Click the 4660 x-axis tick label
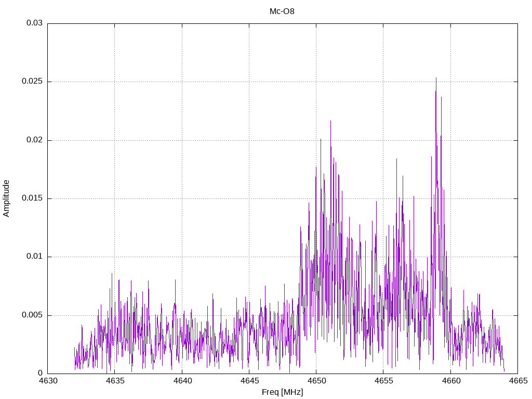The image size is (532, 399). click(450, 381)
